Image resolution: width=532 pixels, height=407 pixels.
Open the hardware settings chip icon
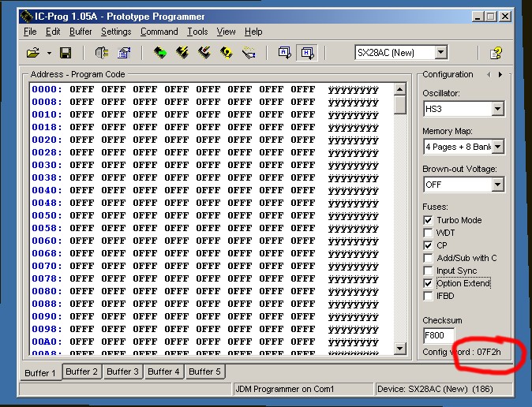(102, 53)
